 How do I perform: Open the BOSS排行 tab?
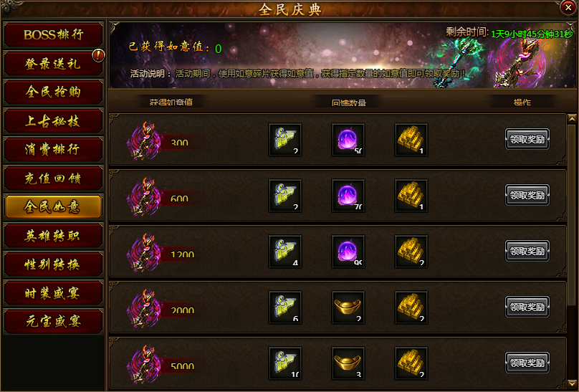(54, 35)
